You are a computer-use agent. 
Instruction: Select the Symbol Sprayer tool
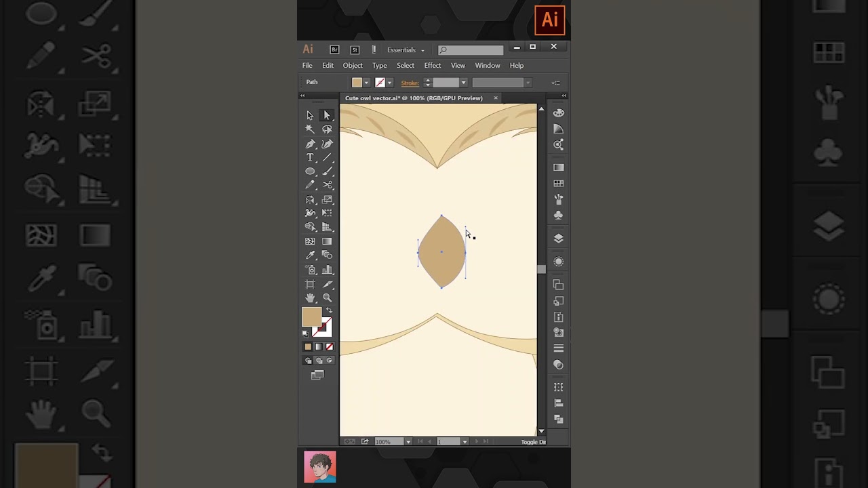pos(310,270)
